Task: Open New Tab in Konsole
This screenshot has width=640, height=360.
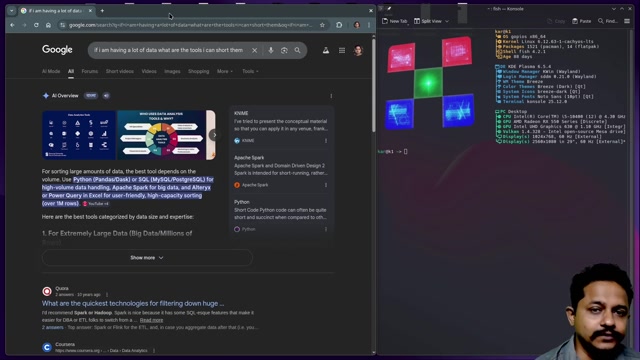Action: tap(395, 21)
